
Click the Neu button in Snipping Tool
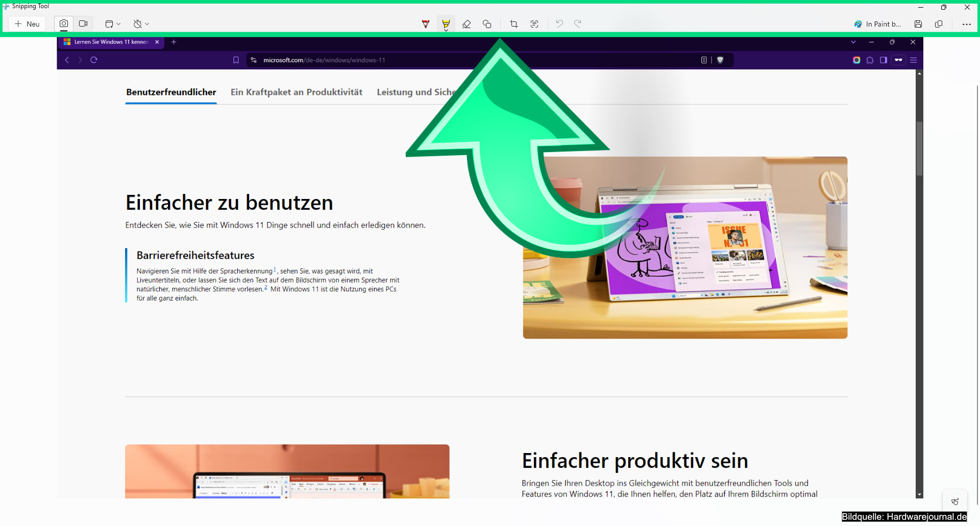(28, 24)
